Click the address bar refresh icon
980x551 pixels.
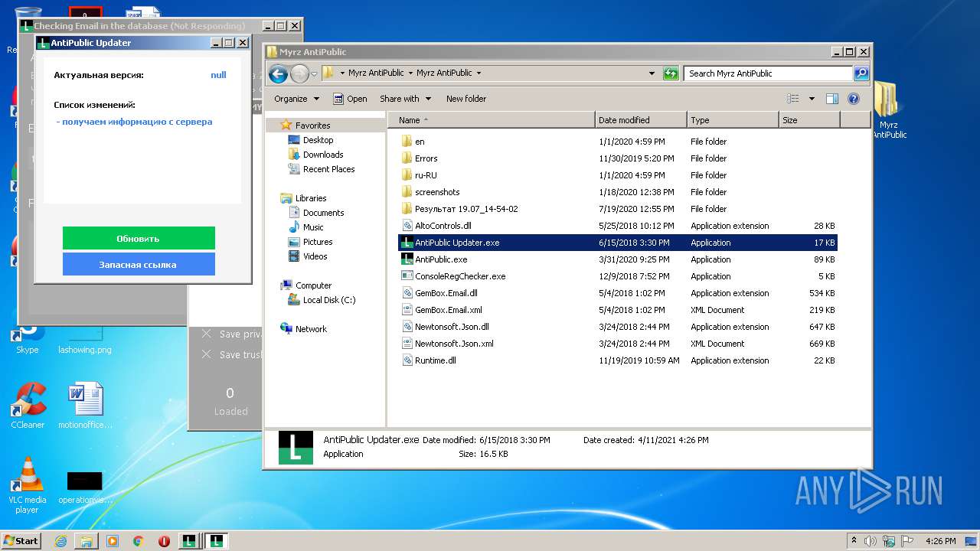(x=671, y=73)
